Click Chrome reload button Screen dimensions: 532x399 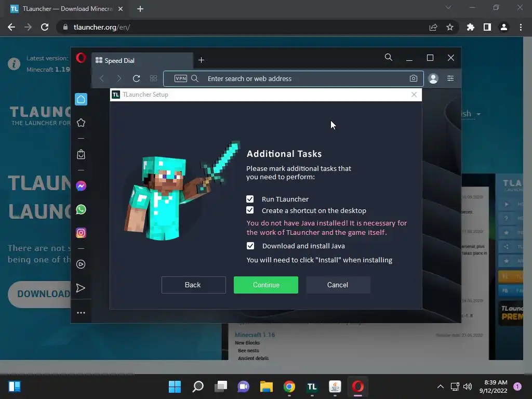(45, 27)
